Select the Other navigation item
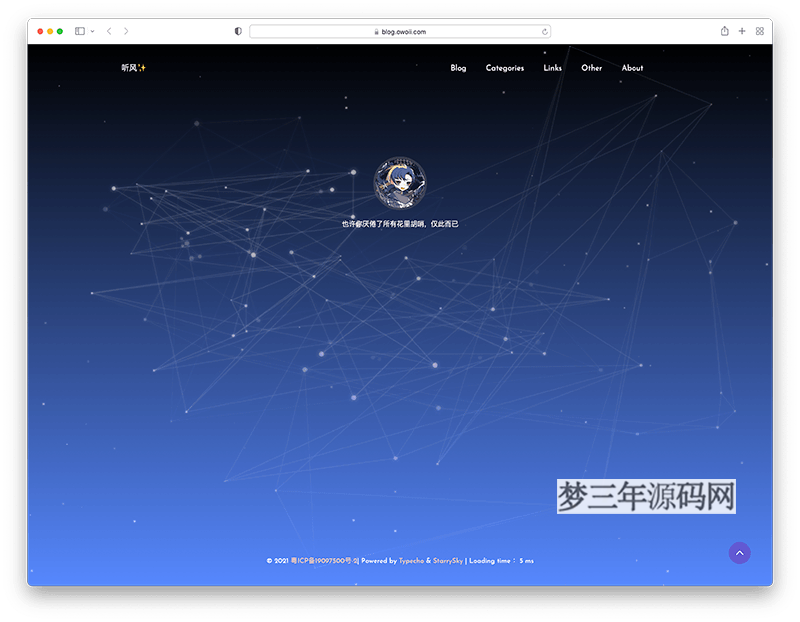This screenshot has height=622, width=800. click(x=591, y=68)
